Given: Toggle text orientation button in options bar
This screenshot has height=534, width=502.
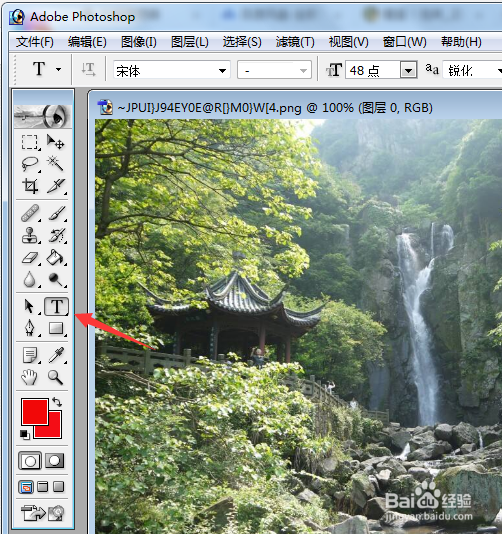Looking at the screenshot, I should pyautogui.click(x=89, y=69).
